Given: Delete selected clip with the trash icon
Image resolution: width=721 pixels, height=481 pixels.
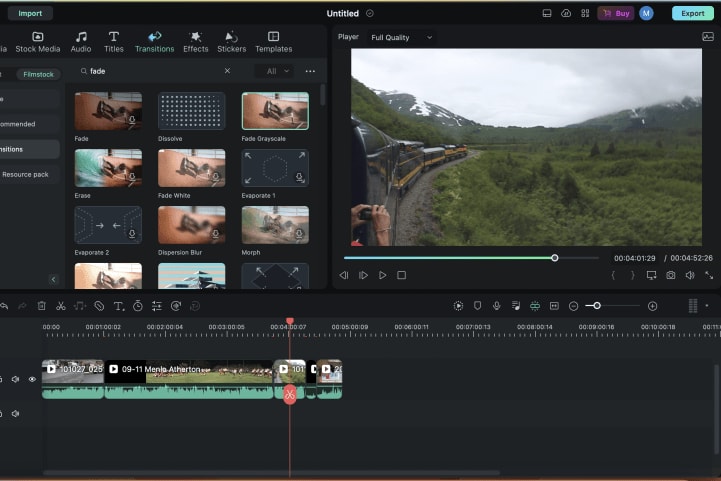Looking at the screenshot, I should point(42,306).
